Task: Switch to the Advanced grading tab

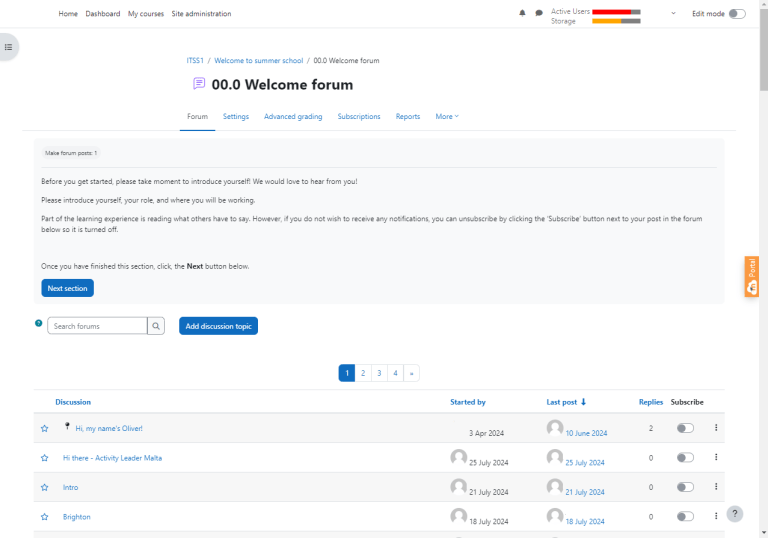Action: (x=293, y=117)
